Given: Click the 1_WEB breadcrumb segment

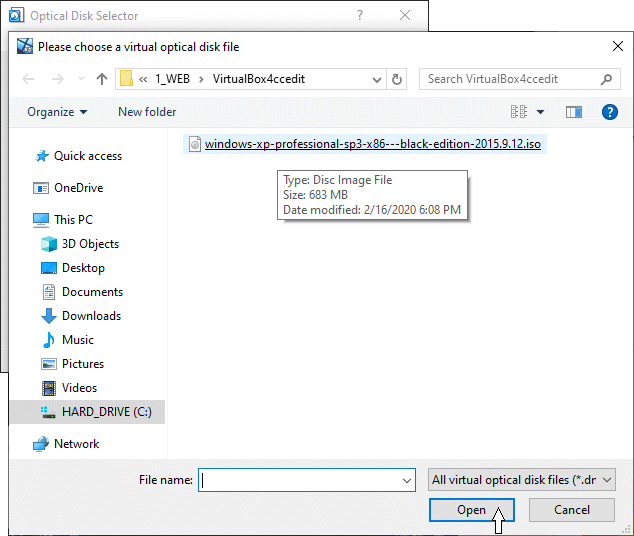Looking at the screenshot, I should coord(171,79).
